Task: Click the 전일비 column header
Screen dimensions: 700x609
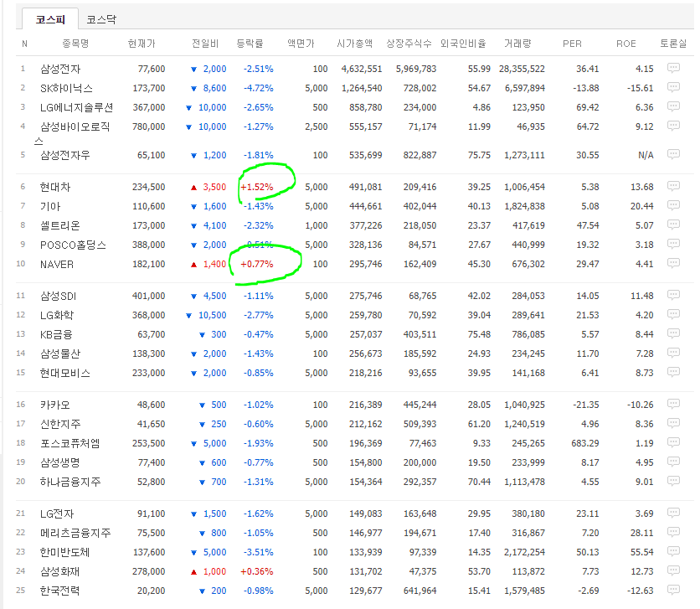Action: tap(205, 44)
